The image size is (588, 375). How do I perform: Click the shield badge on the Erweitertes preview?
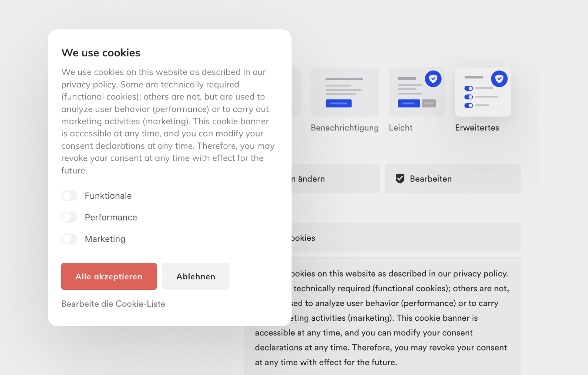coord(499,79)
